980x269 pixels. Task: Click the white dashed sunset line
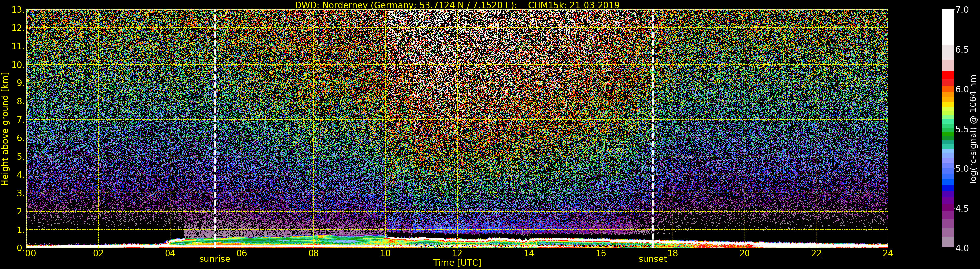tap(653, 129)
